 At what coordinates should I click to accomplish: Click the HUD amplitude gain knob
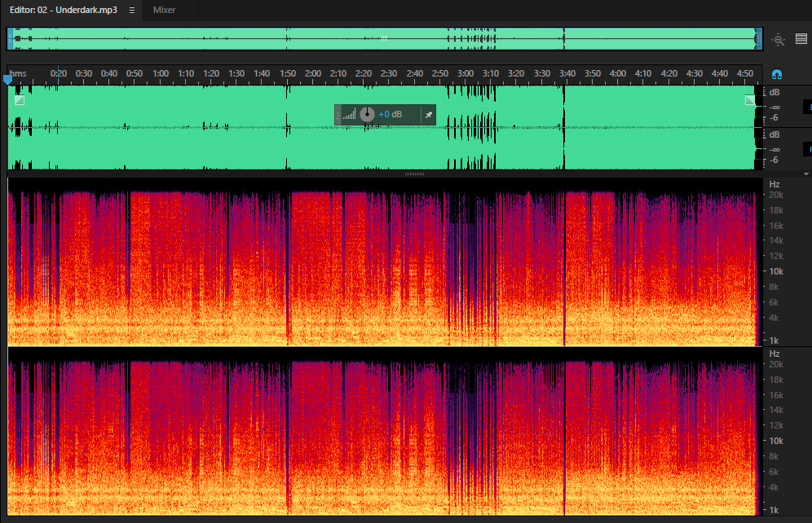[367, 114]
